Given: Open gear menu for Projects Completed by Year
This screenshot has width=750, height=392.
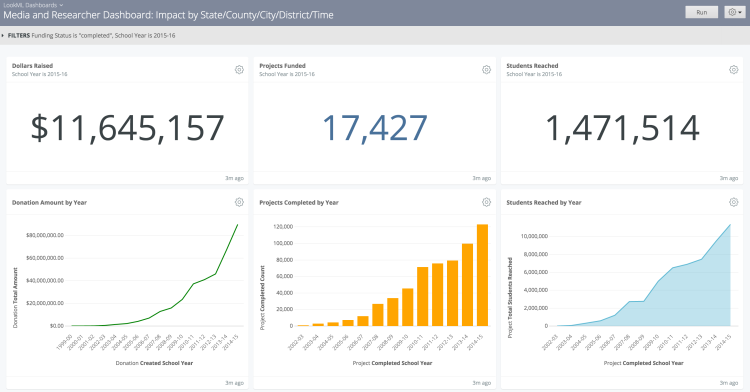Looking at the screenshot, I should pos(486,202).
